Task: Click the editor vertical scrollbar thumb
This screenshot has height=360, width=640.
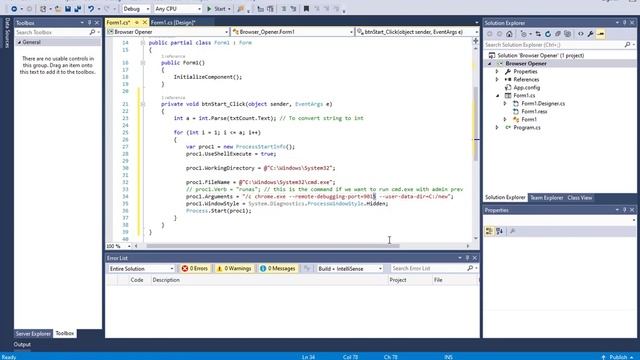Action: coord(476,124)
